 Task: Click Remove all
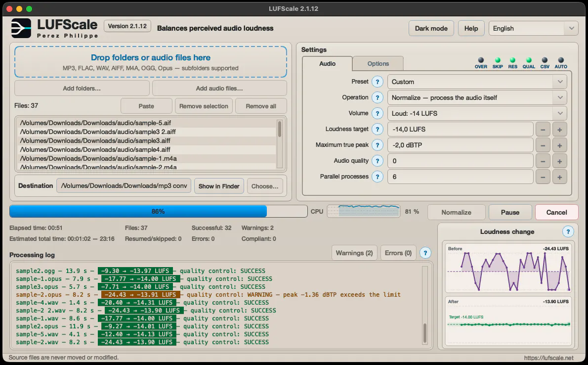pyautogui.click(x=261, y=106)
